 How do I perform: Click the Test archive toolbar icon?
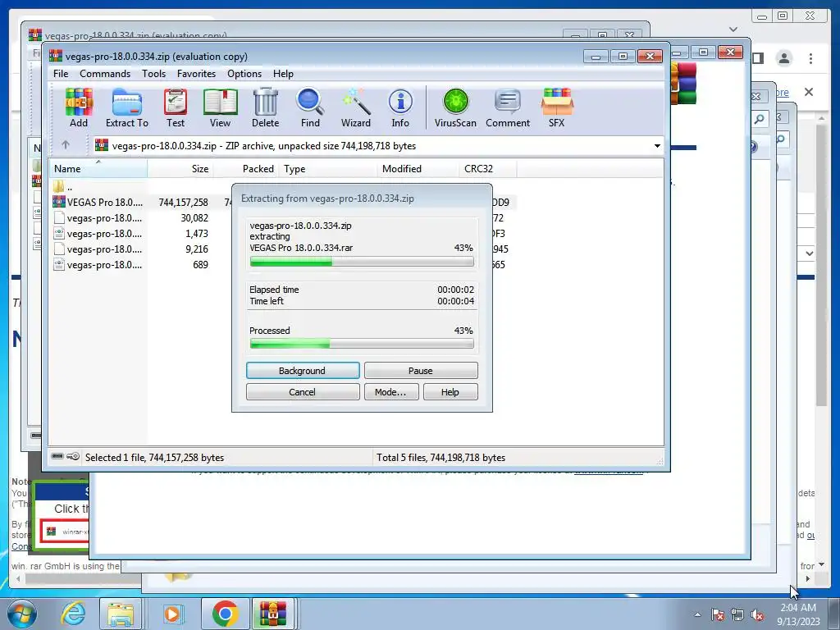click(176, 107)
